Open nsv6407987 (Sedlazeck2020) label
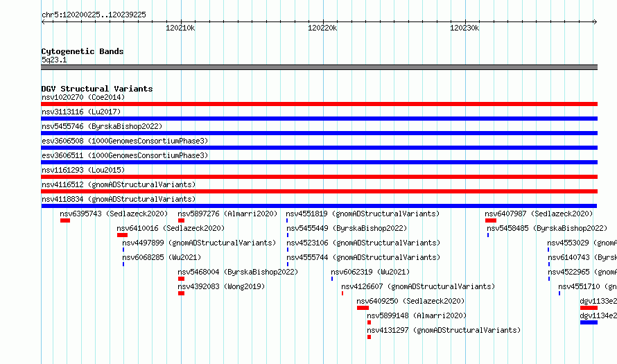 point(539,214)
